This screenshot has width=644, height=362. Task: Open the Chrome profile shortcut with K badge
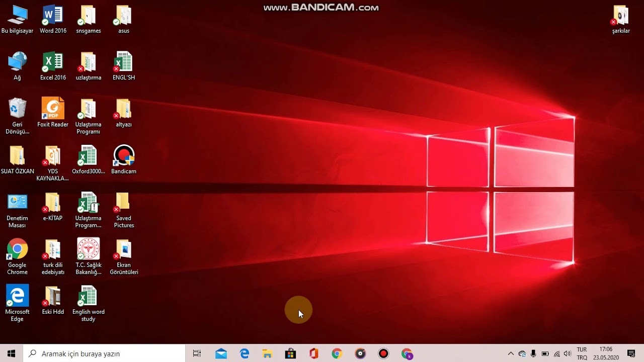pos(407,353)
